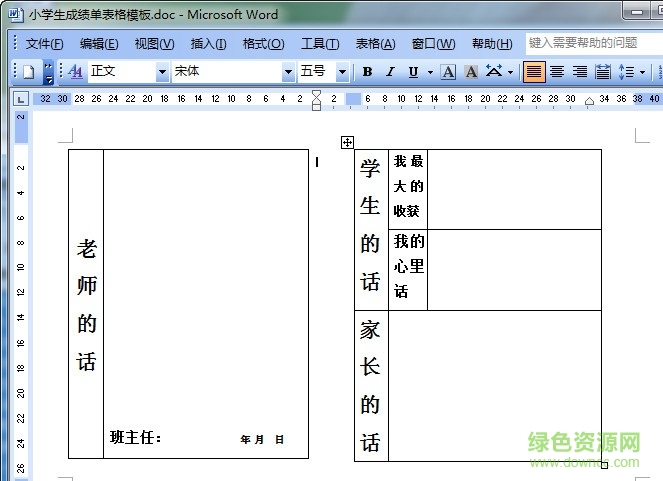The image size is (663, 481).
Task: Select align right button
Action: (580, 72)
